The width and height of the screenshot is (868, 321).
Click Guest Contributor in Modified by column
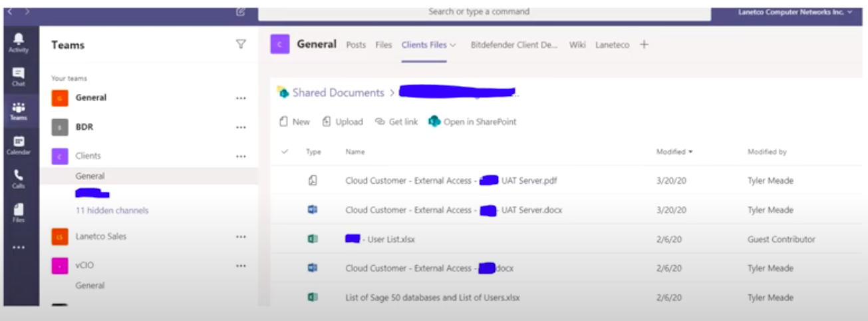pos(781,239)
